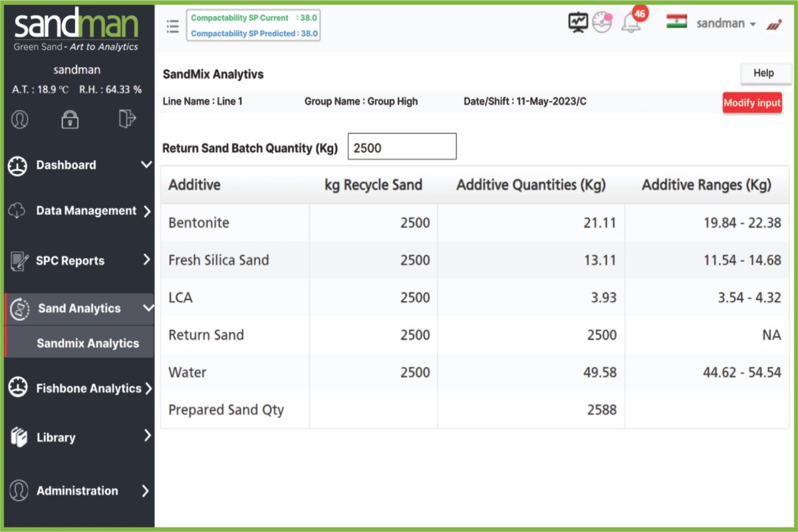Viewport: 798px width, 532px height.
Task: Select Sandmix Analytics submenu item
Action: [x=88, y=343]
